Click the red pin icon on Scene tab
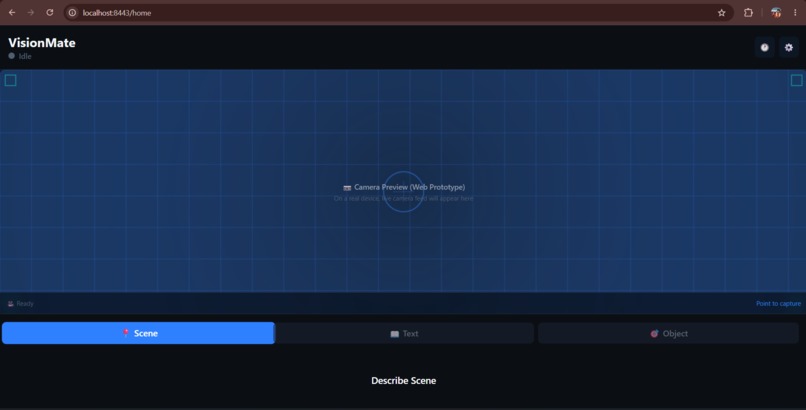This screenshot has width=806, height=410. coord(125,333)
